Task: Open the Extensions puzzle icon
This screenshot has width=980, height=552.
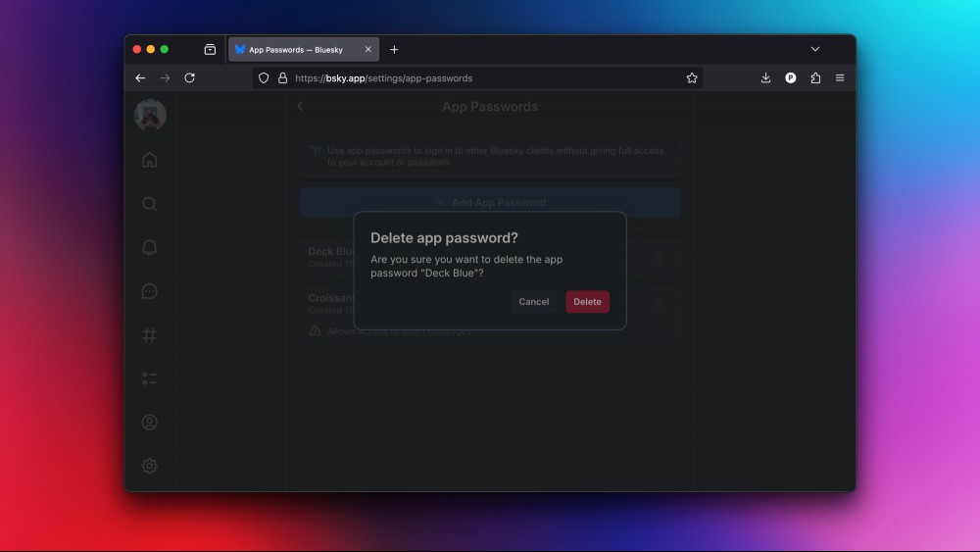Action: point(815,78)
